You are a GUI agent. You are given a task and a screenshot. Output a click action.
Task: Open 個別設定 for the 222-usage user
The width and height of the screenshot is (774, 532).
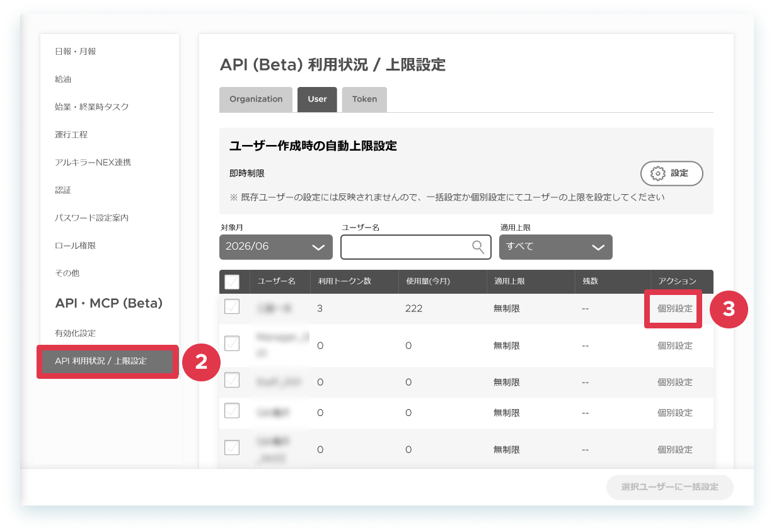coord(675,309)
